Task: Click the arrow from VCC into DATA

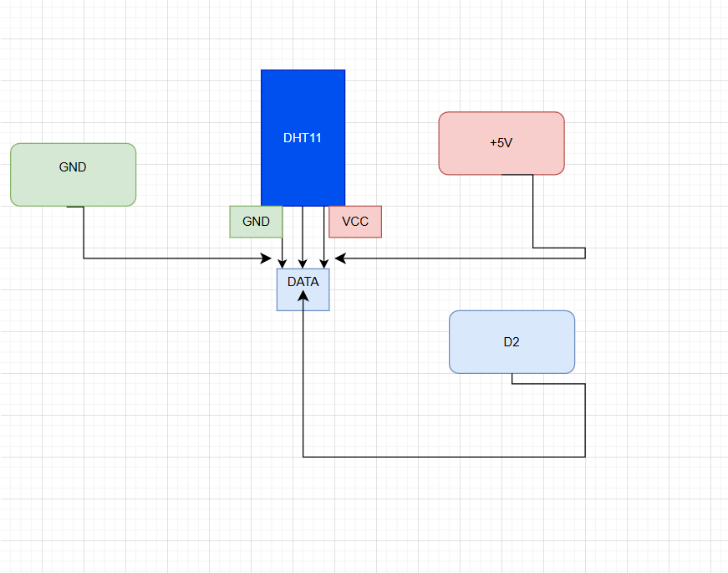Action: click(324, 251)
